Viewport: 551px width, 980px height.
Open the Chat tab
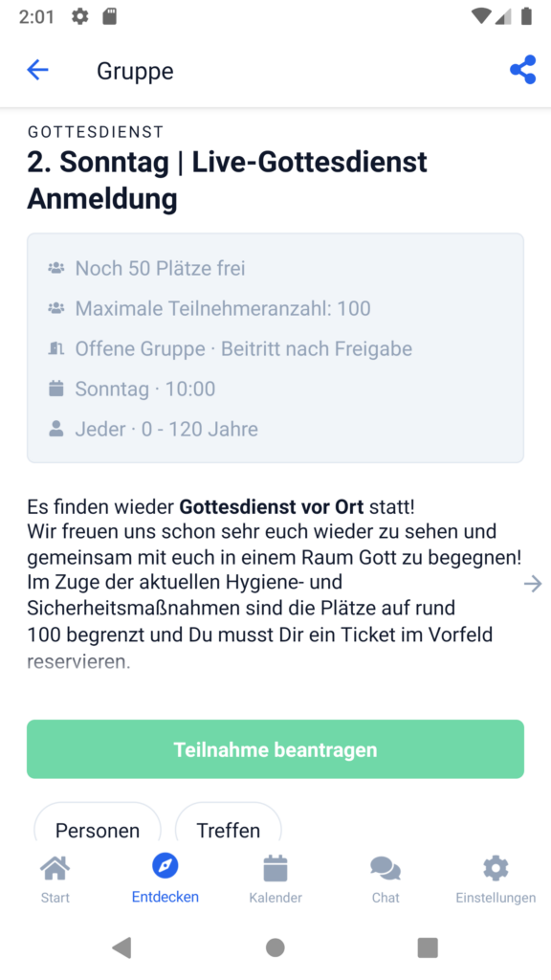(x=386, y=880)
